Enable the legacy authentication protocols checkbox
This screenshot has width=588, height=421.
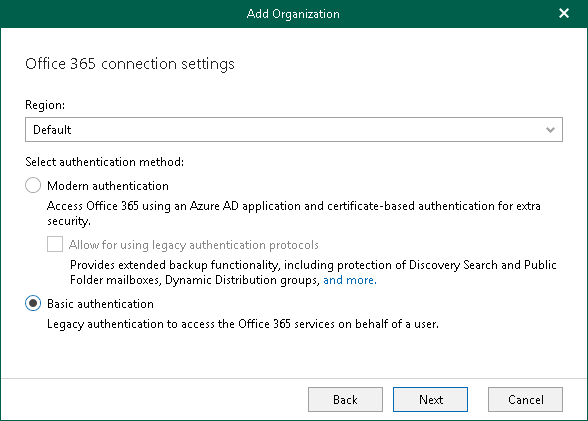pos(55,244)
